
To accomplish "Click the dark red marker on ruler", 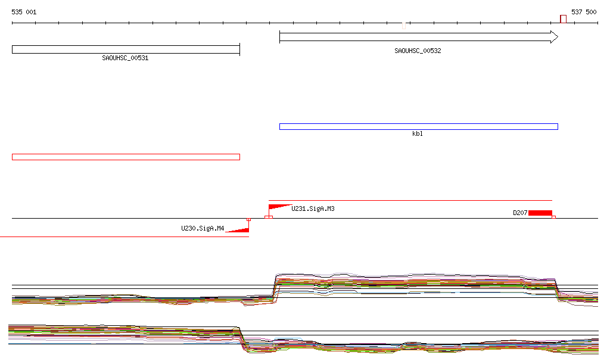I will (564, 19).
